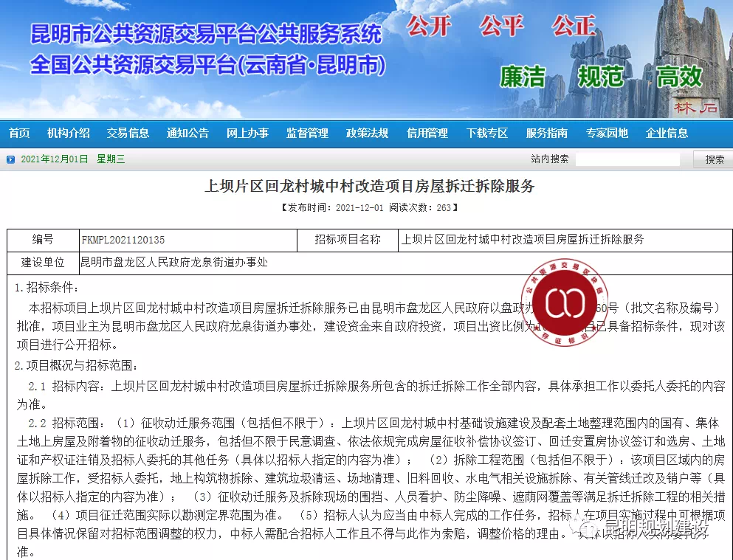Image resolution: width=733 pixels, height=560 pixels.
Task: Click the heading 1.招标条件
Action: point(47,287)
